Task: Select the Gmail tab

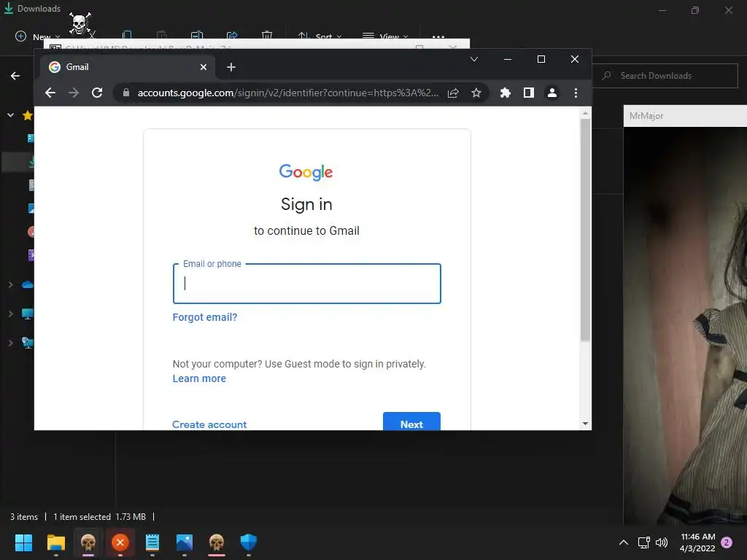Action: tap(127, 67)
